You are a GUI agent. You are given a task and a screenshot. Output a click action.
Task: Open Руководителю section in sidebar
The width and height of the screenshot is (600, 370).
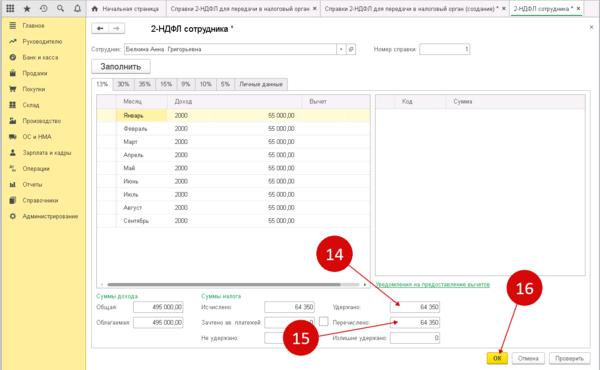[42, 41]
